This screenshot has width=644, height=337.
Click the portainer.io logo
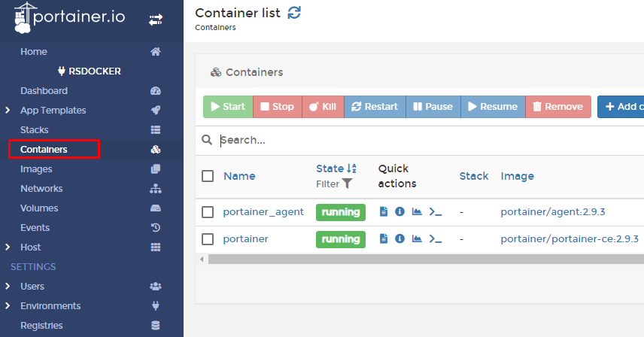click(70, 17)
